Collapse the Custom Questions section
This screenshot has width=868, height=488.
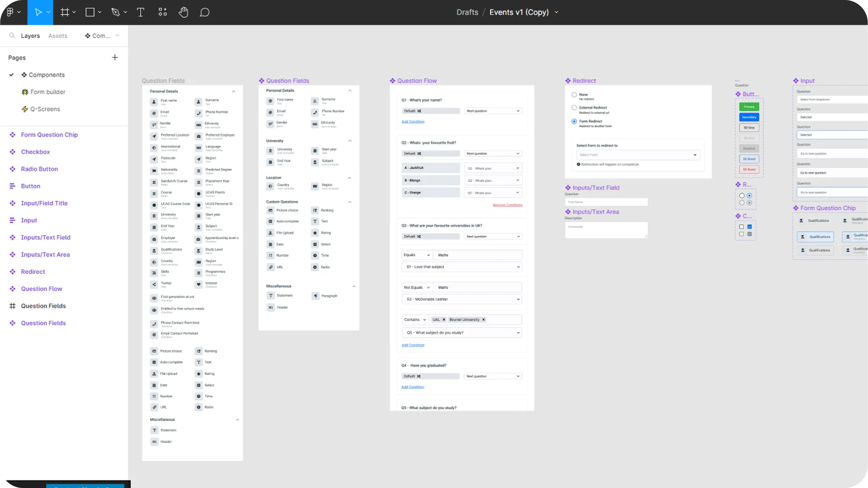coord(350,202)
